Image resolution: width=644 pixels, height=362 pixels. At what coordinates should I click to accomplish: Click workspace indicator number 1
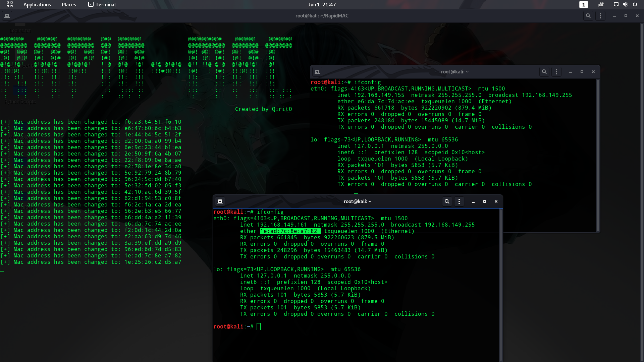coord(584,5)
